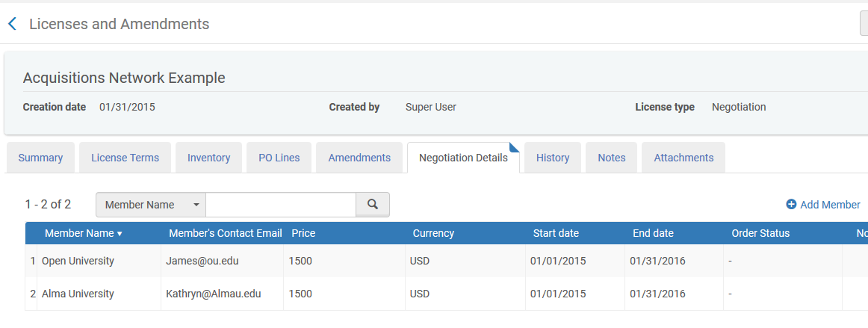
Task: Switch to the Attachments tab
Action: click(x=683, y=158)
